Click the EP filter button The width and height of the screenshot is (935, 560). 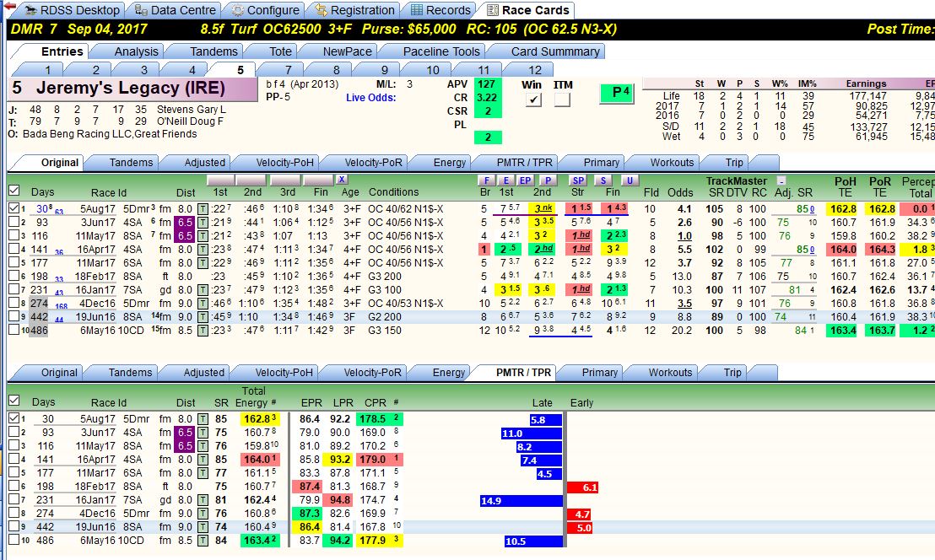[x=526, y=180]
